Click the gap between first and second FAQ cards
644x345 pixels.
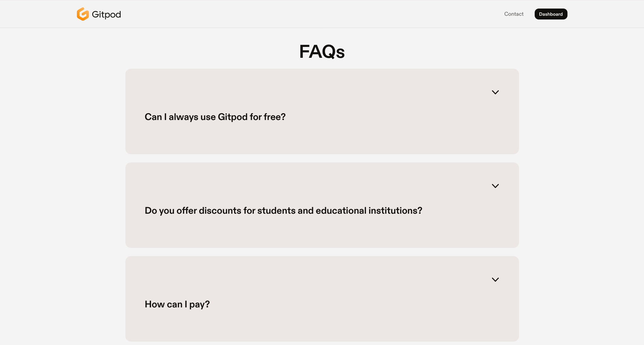322,158
